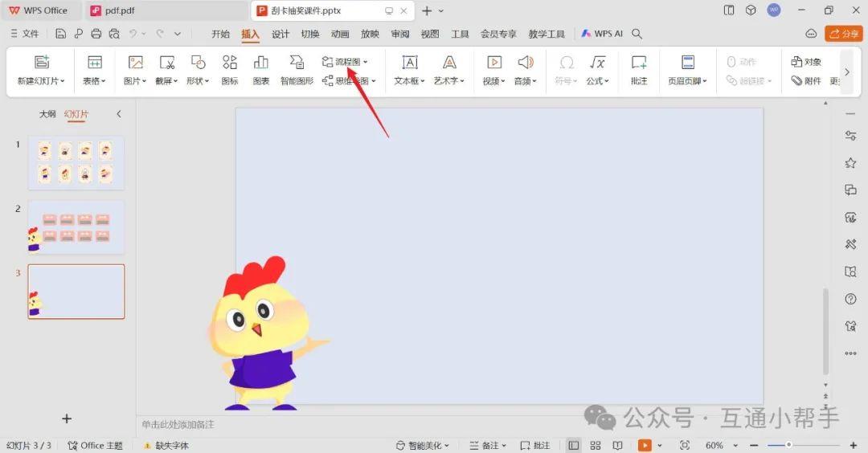This screenshot has height=453, width=868.
Task: Select the Screenshot (截屏) tool
Action: (166, 70)
